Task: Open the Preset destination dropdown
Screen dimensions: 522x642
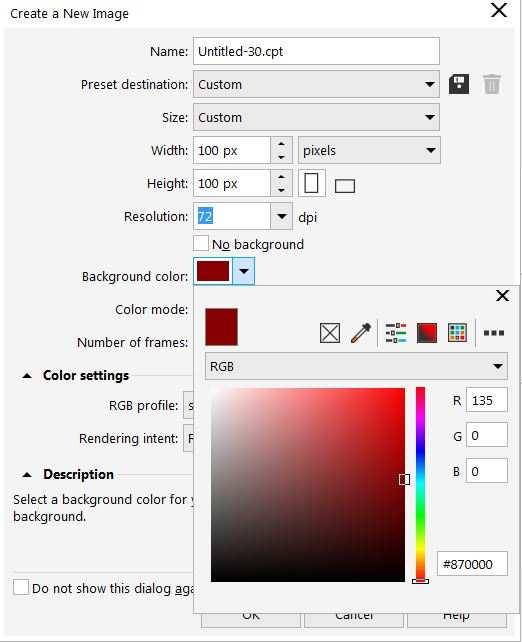Action: coord(316,84)
